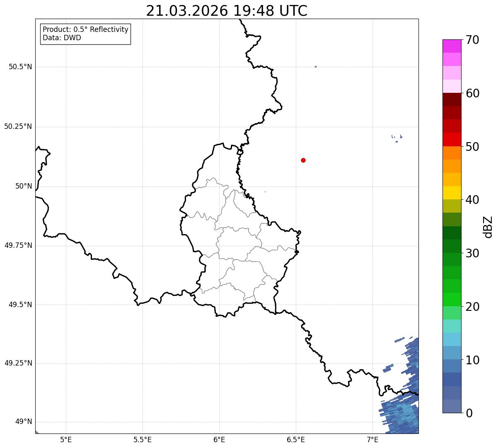Image resolution: width=498 pixels, height=448 pixels.
Task: Click the 5°E longitude label
Action: (x=66, y=439)
